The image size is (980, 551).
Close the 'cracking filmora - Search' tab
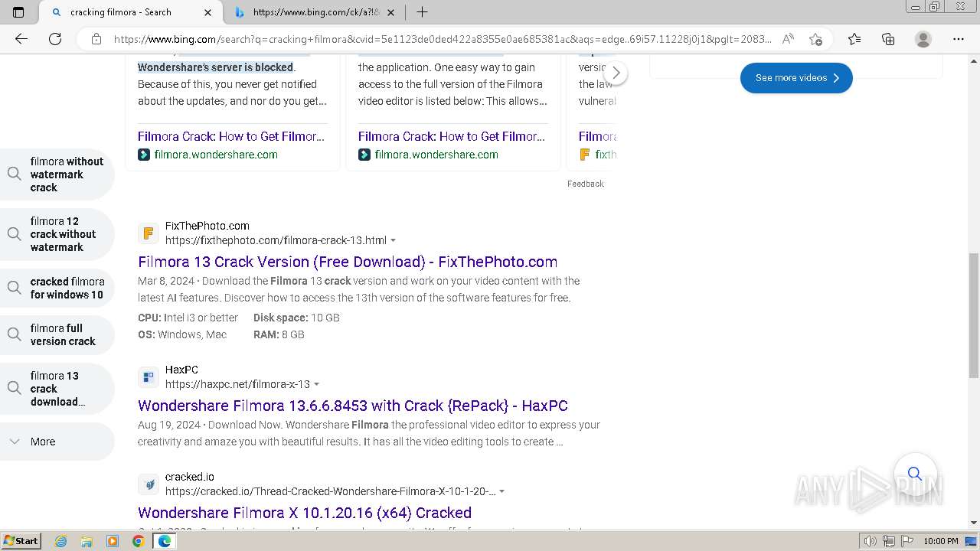point(208,12)
